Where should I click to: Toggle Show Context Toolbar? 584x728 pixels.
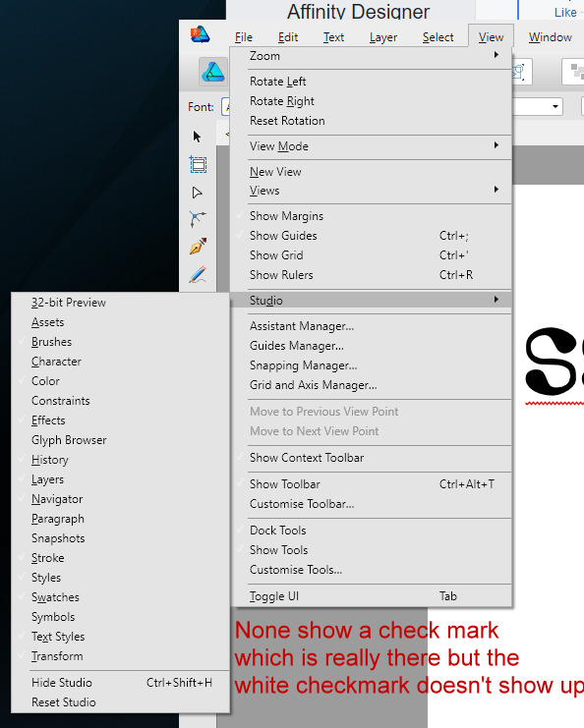[372, 458]
